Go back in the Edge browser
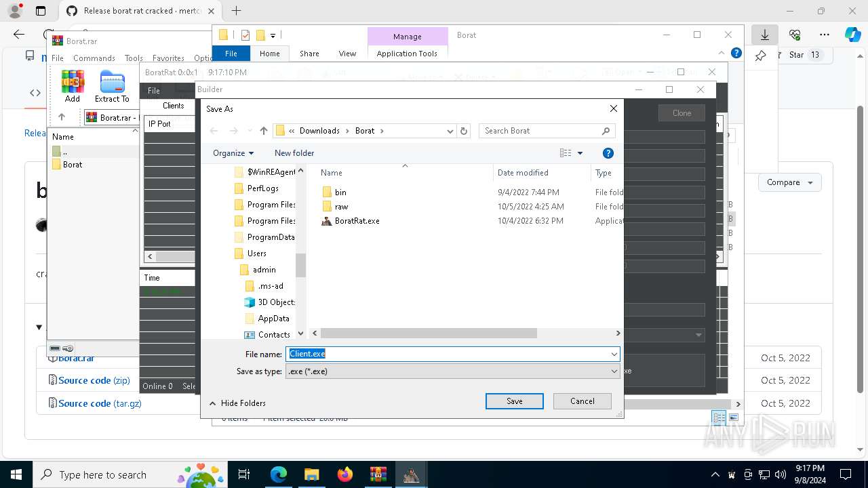 click(x=19, y=35)
